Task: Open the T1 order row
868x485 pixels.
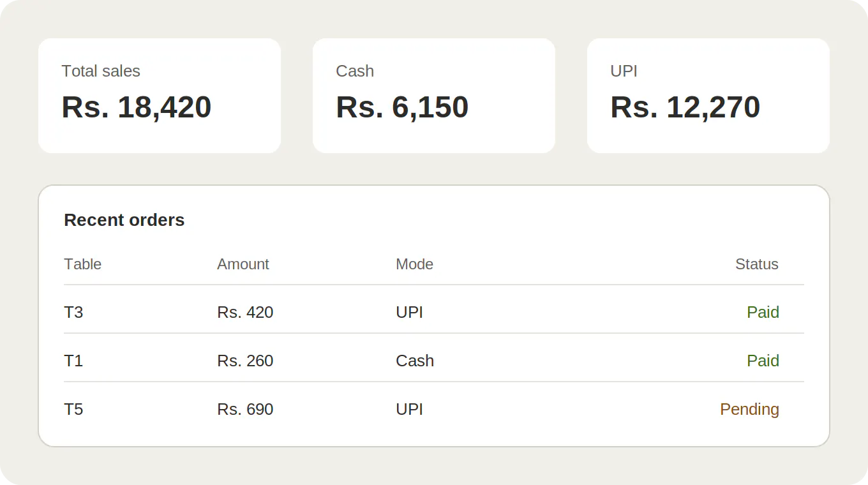Action: pos(434,361)
